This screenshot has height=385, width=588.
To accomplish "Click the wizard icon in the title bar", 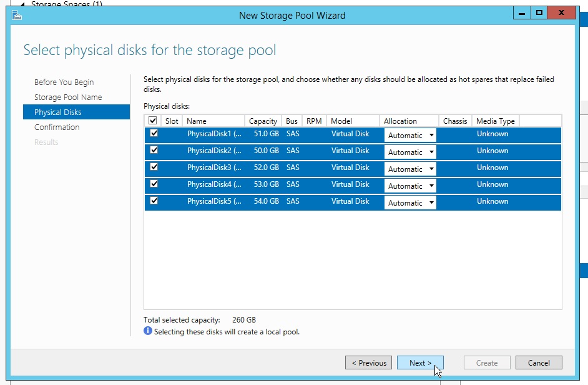I will coord(17,16).
